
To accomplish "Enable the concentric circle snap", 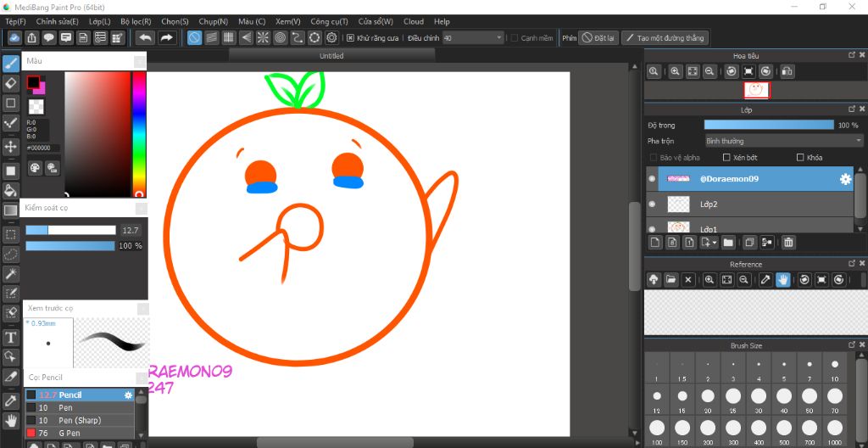I will tap(280, 37).
